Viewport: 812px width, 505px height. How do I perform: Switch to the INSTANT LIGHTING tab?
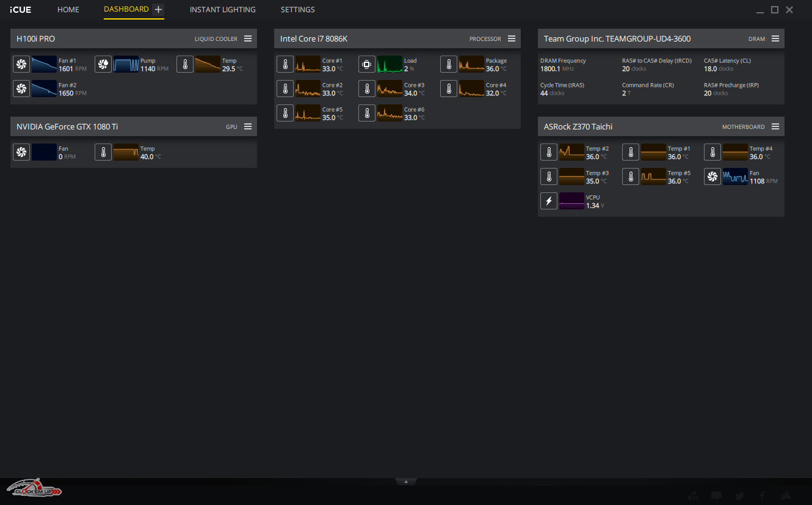pyautogui.click(x=223, y=10)
